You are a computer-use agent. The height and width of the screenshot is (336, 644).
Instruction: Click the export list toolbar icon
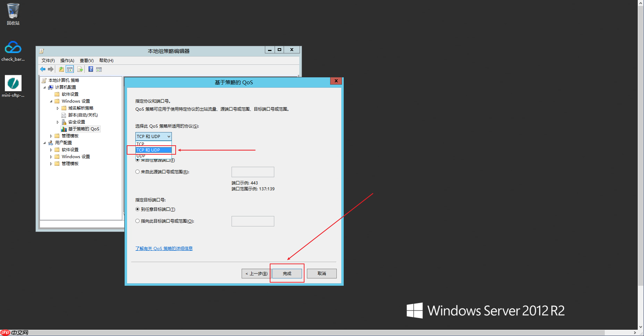tap(80, 69)
